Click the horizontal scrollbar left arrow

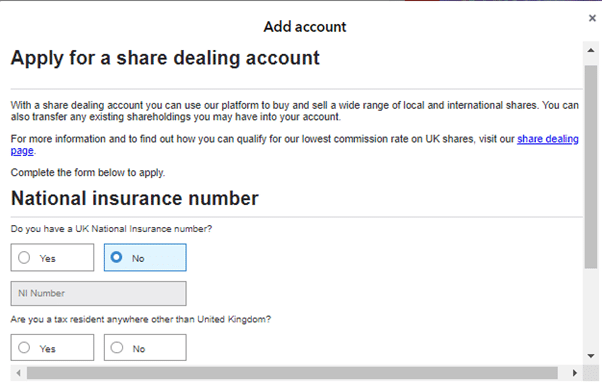point(18,372)
